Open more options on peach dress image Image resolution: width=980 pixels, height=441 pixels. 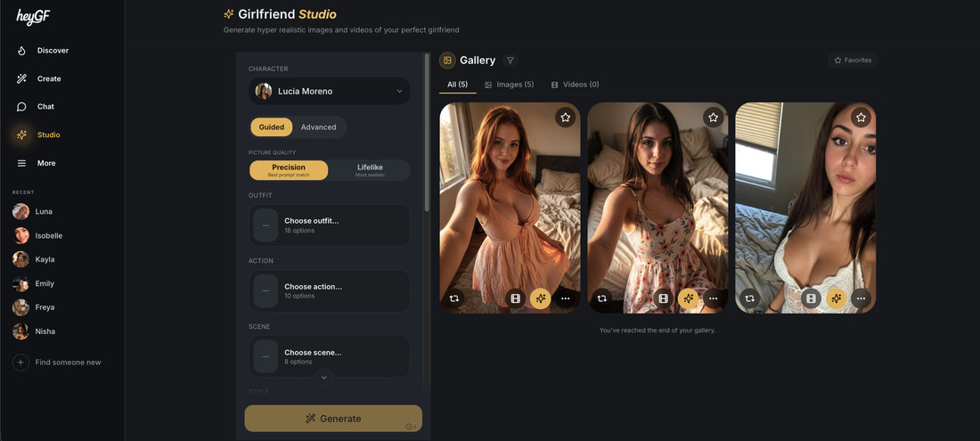click(565, 298)
